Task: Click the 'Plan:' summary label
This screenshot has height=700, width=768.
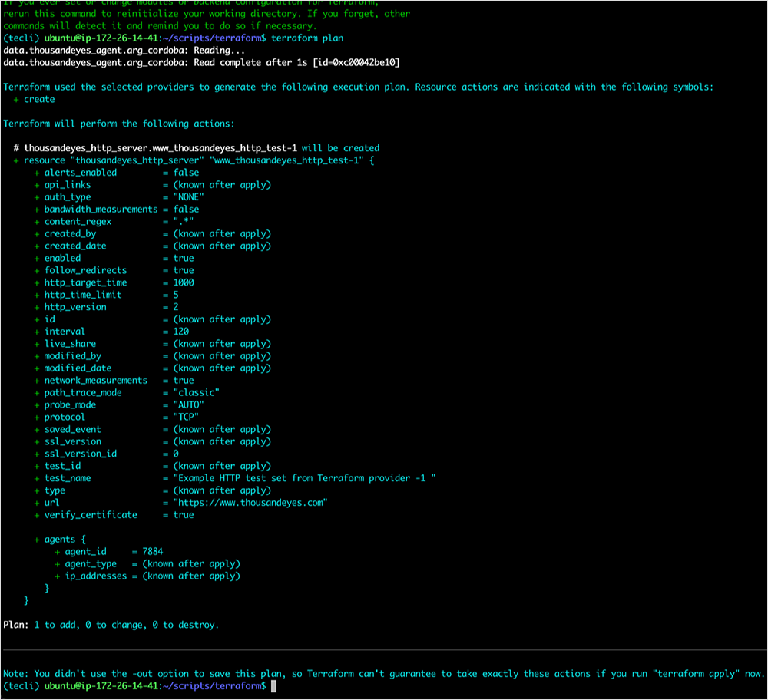Action: 17,625
